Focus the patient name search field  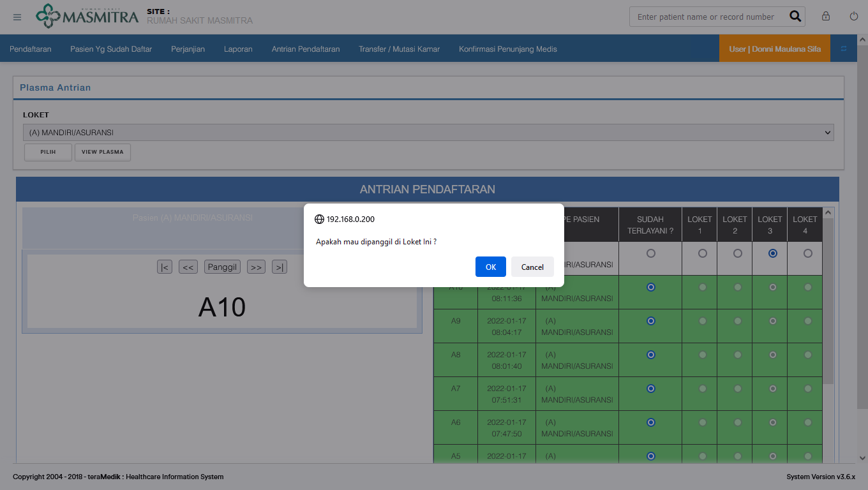pyautogui.click(x=707, y=17)
